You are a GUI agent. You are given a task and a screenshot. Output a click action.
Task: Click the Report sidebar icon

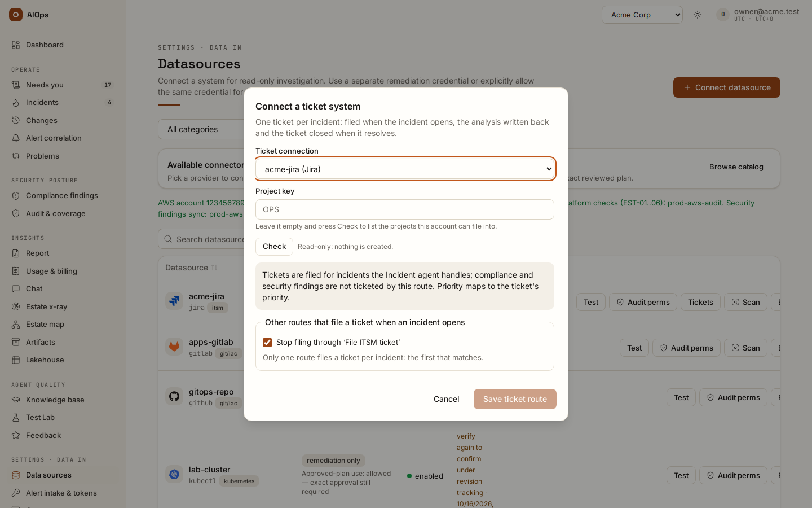click(x=16, y=253)
